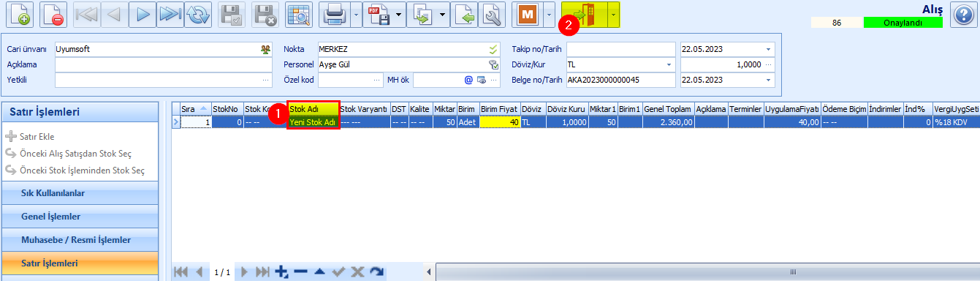The height and width of the screenshot is (281, 980).
Task: Open the Döviz/Kur TL dropdown
Action: [620, 64]
